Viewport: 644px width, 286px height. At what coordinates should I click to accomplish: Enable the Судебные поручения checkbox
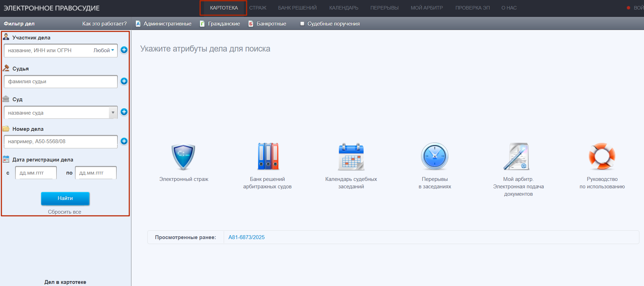[x=302, y=24]
